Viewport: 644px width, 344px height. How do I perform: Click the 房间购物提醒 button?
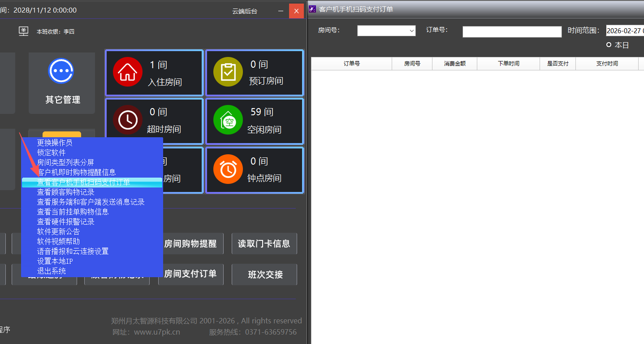(x=190, y=244)
